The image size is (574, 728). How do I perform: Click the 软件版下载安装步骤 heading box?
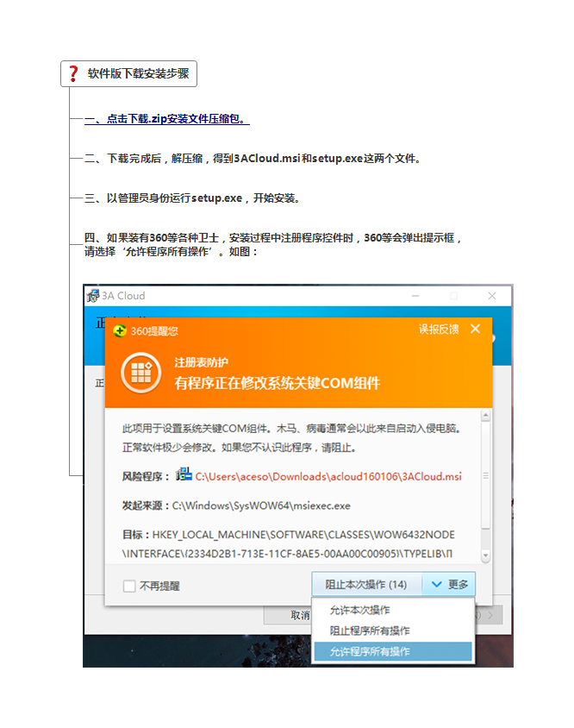click(x=128, y=74)
